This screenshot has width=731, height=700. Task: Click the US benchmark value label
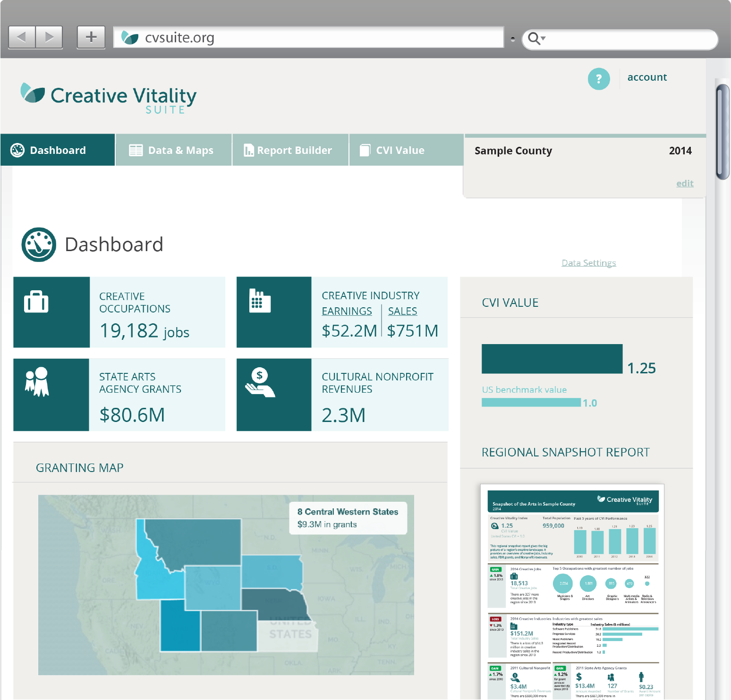(524, 390)
